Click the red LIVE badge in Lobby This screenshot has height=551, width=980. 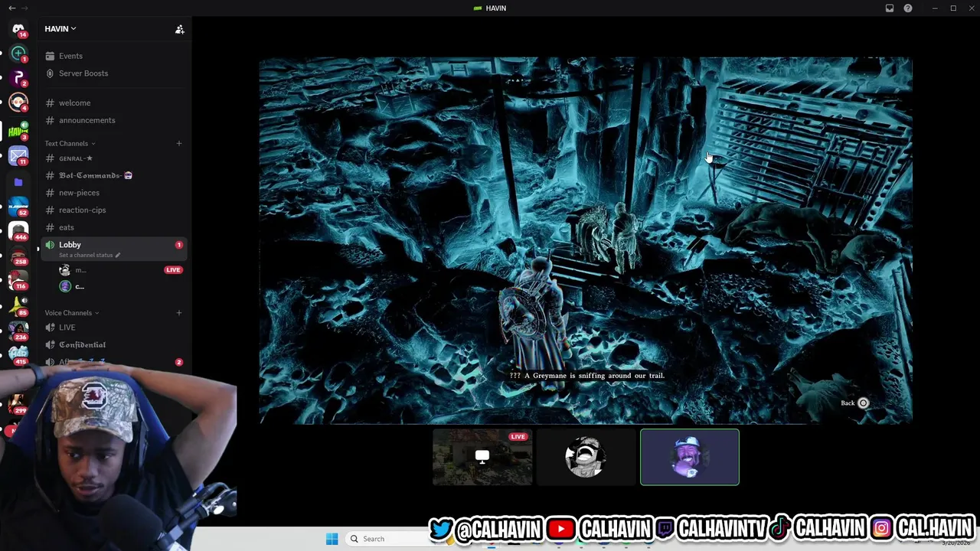coord(173,269)
